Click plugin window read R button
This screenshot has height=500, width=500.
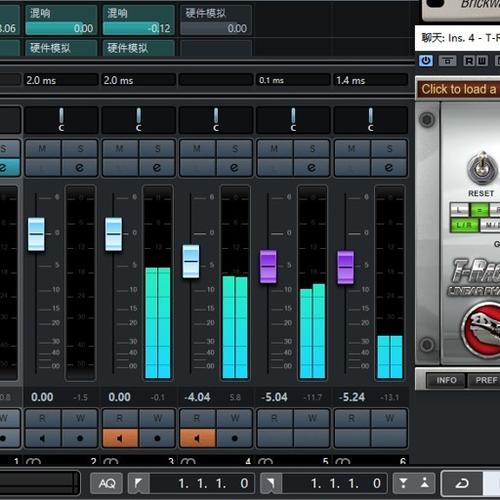click(x=469, y=61)
